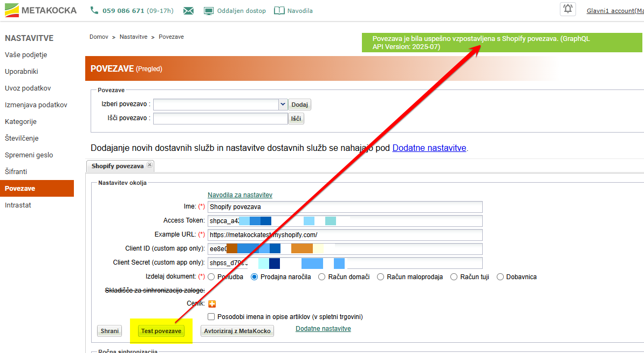Click the Oddaljen dostop monitor icon

click(209, 11)
